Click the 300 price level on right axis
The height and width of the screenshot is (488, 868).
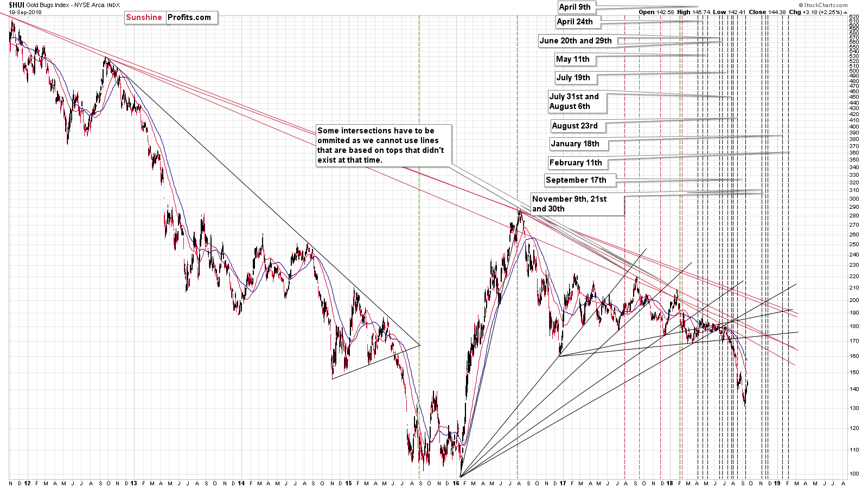coord(854,199)
